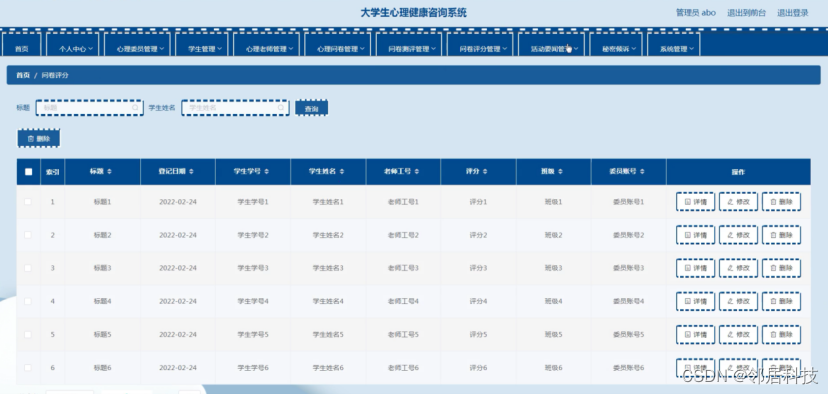Viewport: 834px width, 394px height.
Task: Click the cell 班级5
Action: coord(553,334)
